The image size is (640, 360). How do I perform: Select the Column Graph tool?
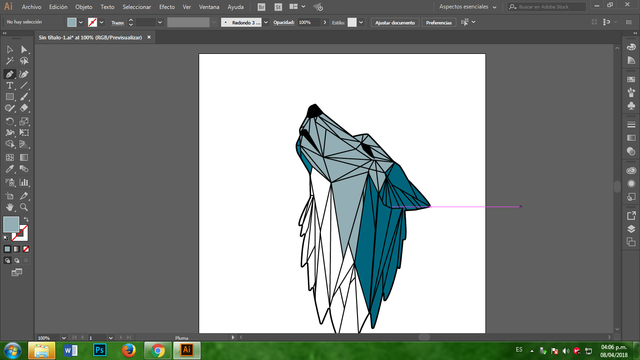tap(24, 182)
